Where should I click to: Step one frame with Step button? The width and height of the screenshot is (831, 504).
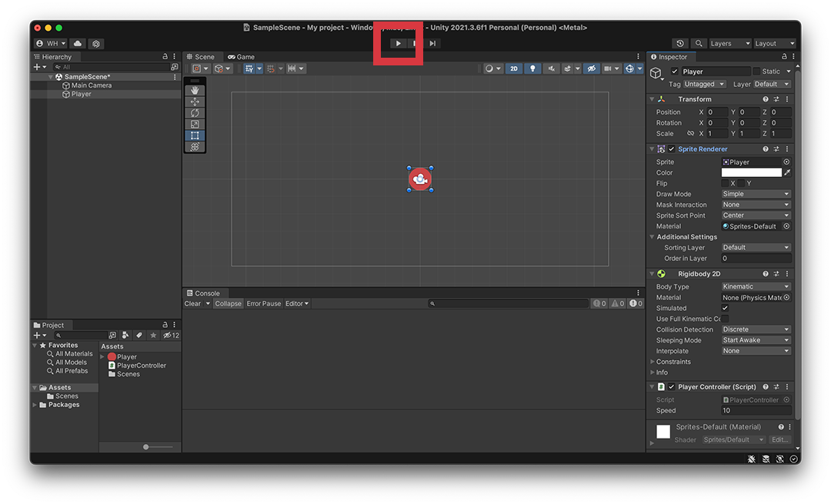[x=432, y=43]
